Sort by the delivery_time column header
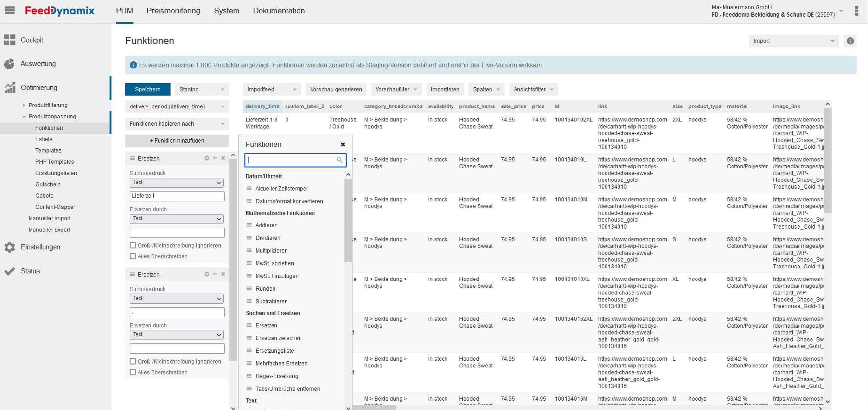The height and width of the screenshot is (410, 868). (262, 106)
